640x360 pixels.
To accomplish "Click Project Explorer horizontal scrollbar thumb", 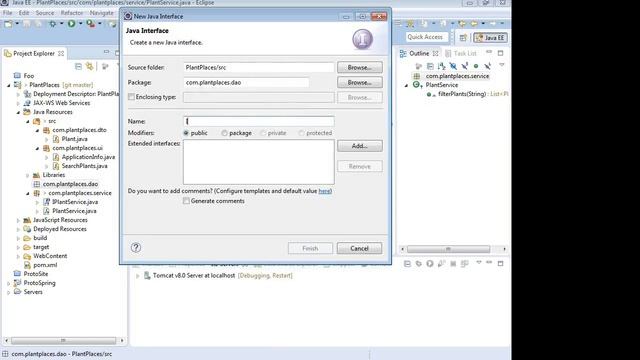I will pos(63,340).
